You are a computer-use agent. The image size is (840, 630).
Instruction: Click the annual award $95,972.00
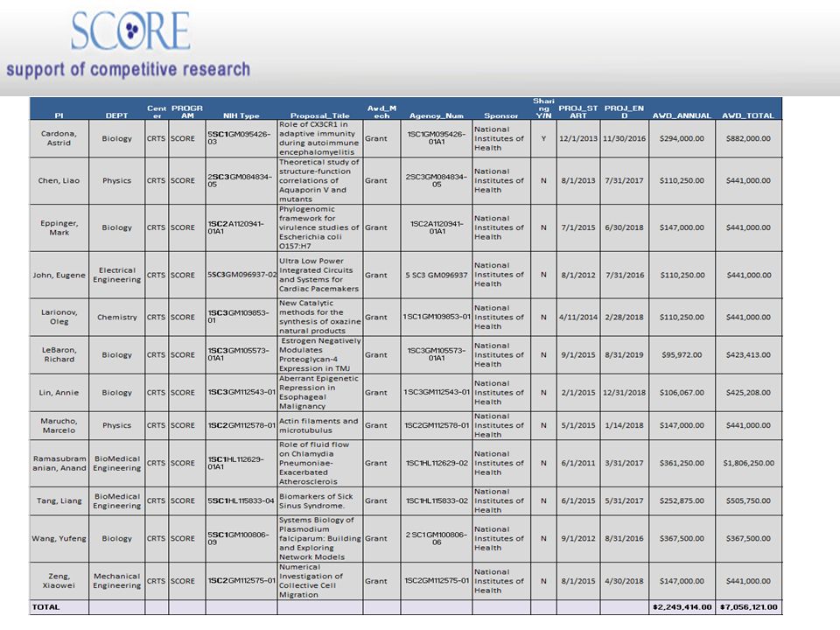(682, 354)
